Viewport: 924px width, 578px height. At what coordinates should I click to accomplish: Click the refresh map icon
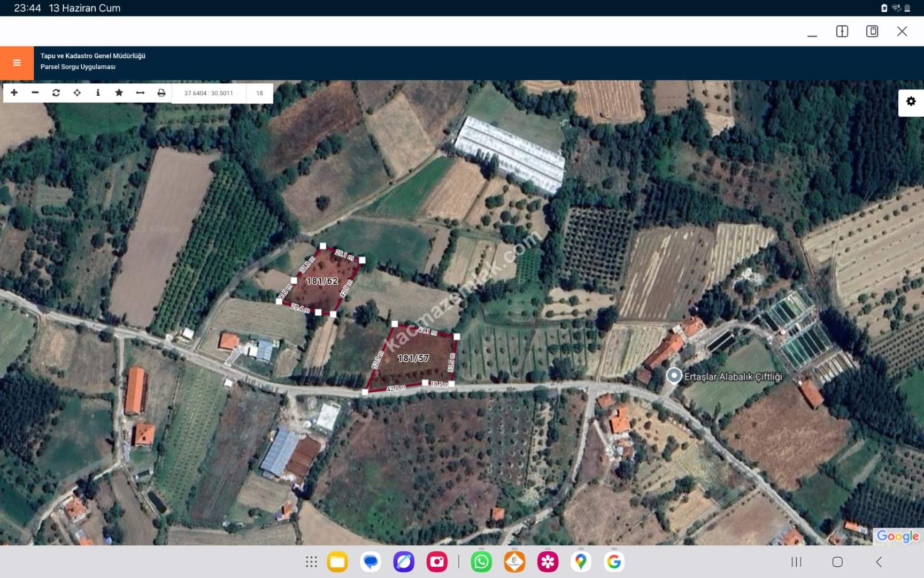pos(56,93)
